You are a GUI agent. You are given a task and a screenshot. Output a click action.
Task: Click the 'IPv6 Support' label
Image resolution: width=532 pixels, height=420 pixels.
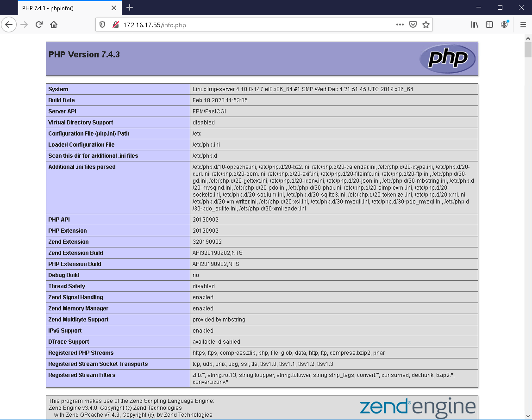click(x=65, y=331)
